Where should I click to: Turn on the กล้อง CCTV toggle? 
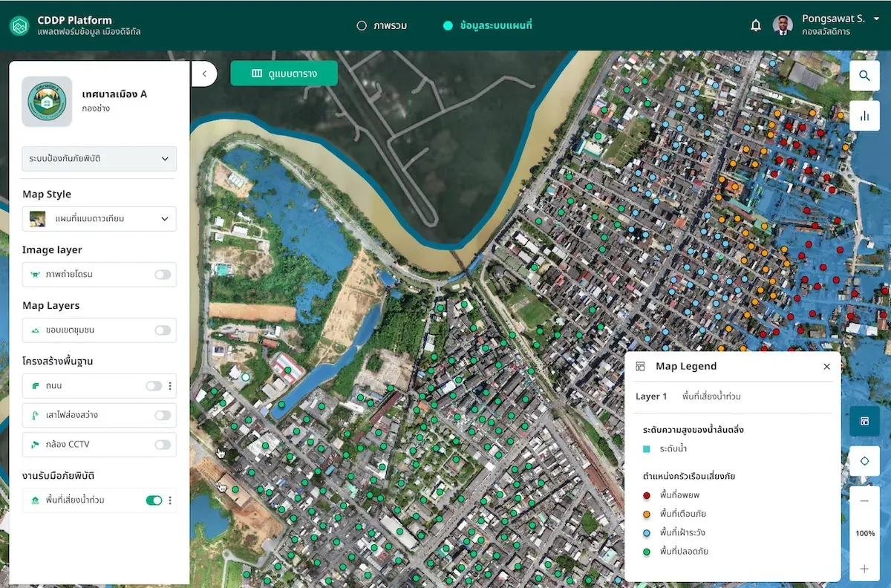click(163, 445)
